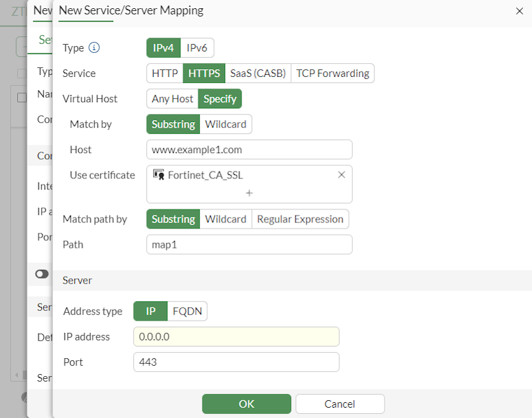Choose HTTP as the service
This screenshot has width=532, height=418.
[165, 73]
